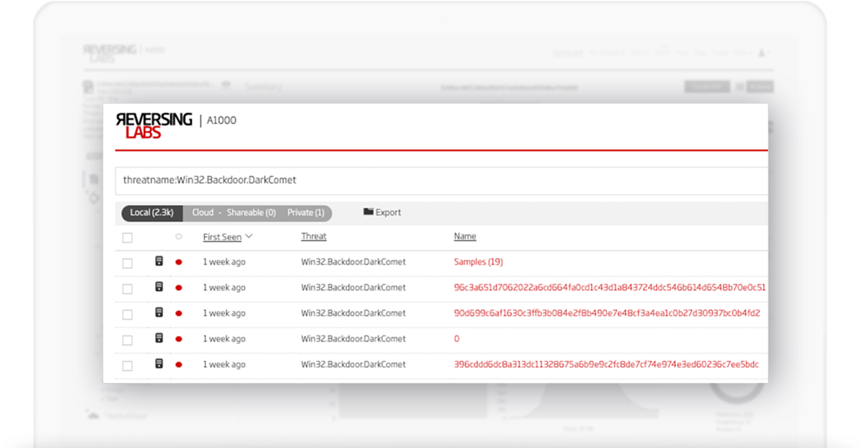Tick the select-all checkbox in header
This screenshot has width=868, height=448.
pos(127,238)
